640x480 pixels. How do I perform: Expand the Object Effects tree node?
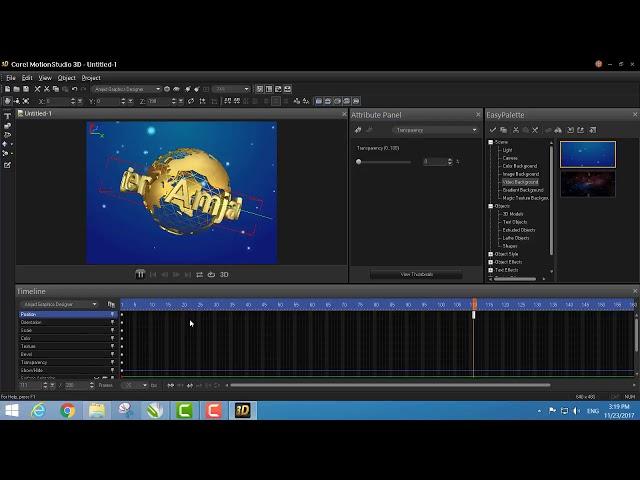(491, 262)
